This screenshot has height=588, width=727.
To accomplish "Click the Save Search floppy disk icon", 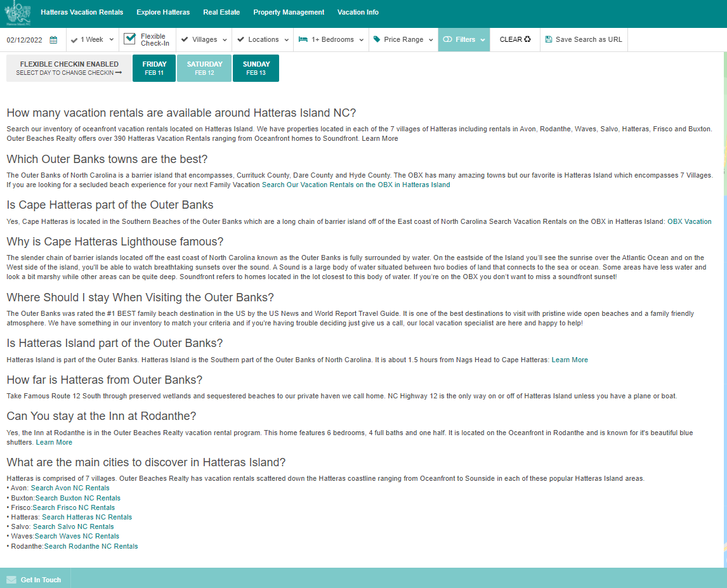I will pos(548,39).
